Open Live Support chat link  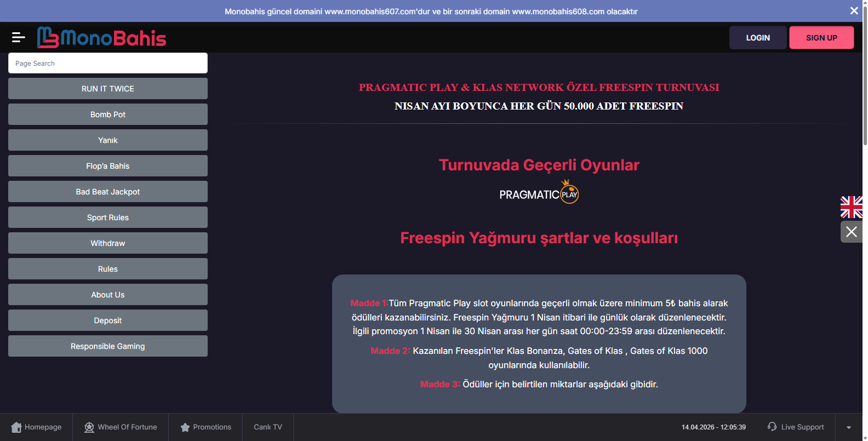tap(796, 427)
